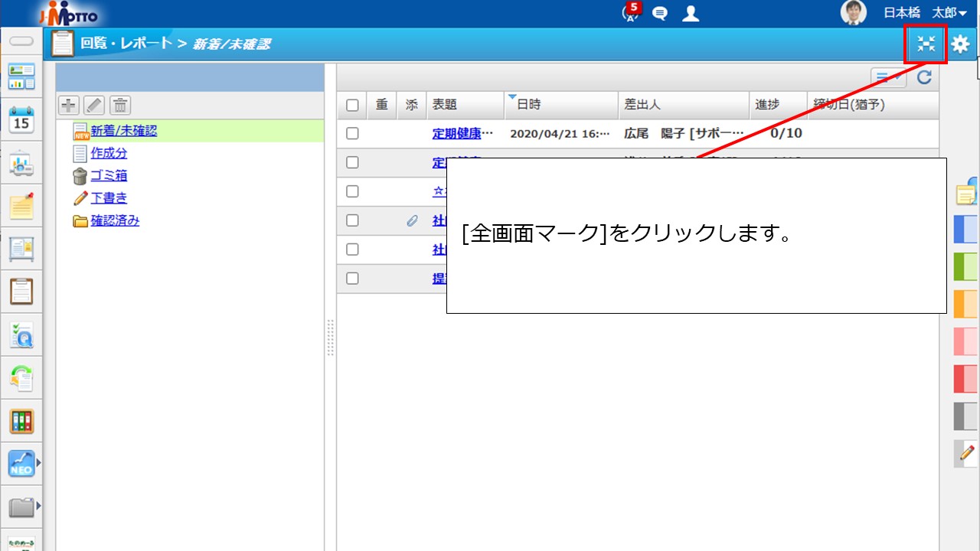Open the NEO sidebar icon
Screen dimensions: 980x551
(21, 463)
